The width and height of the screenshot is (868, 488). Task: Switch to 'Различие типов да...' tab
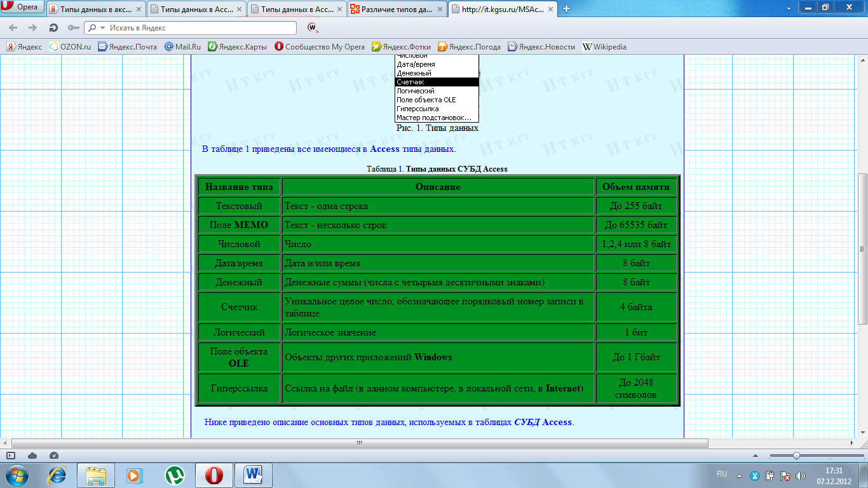click(397, 9)
